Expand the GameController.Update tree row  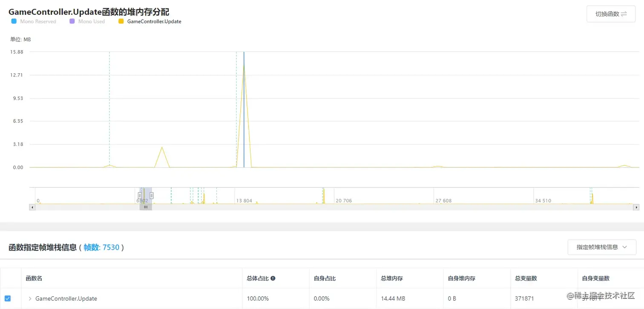(x=30, y=298)
